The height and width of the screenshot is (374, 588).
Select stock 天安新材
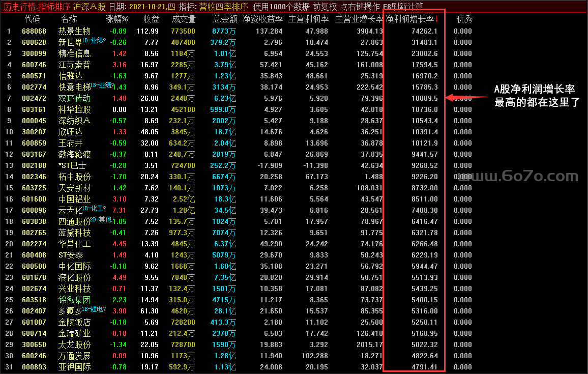tap(74, 188)
